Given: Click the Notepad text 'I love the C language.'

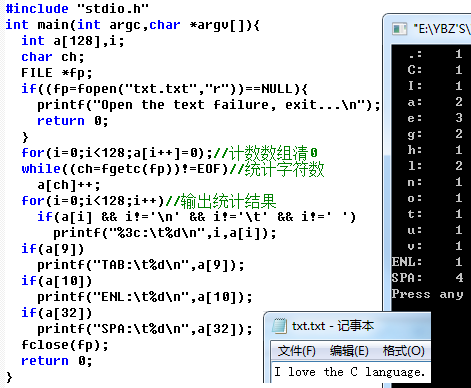Looking at the screenshot, I should 349,372.
